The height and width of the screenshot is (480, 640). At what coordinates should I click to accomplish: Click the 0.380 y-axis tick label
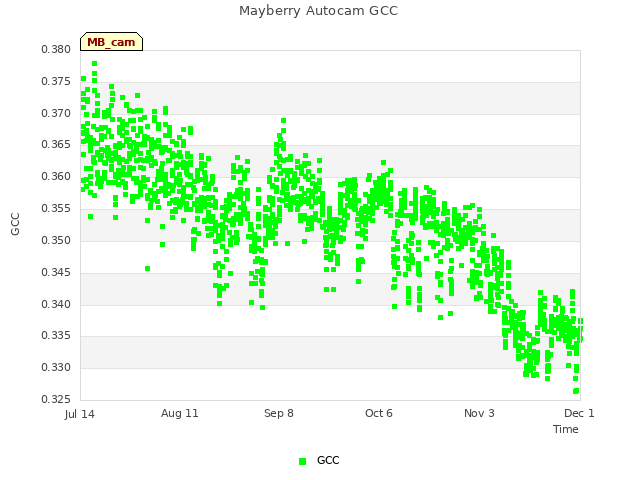click(56, 49)
